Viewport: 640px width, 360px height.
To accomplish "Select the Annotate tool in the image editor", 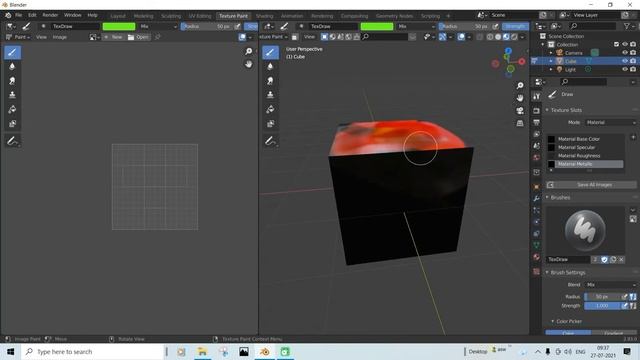I will click(12, 141).
